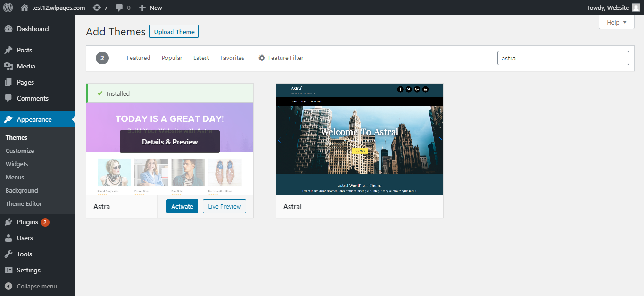
Task: Open Widgets submenu item
Action: click(x=17, y=164)
